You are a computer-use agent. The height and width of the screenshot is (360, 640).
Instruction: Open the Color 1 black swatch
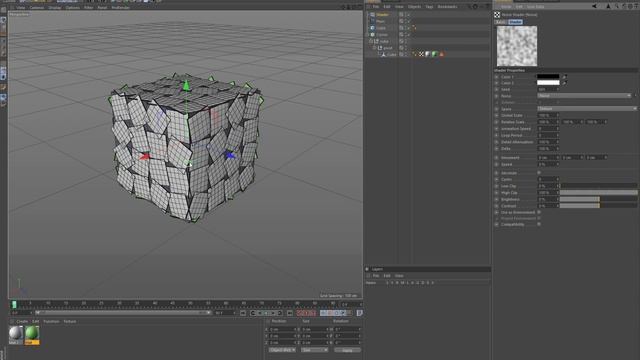click(548, 76)
